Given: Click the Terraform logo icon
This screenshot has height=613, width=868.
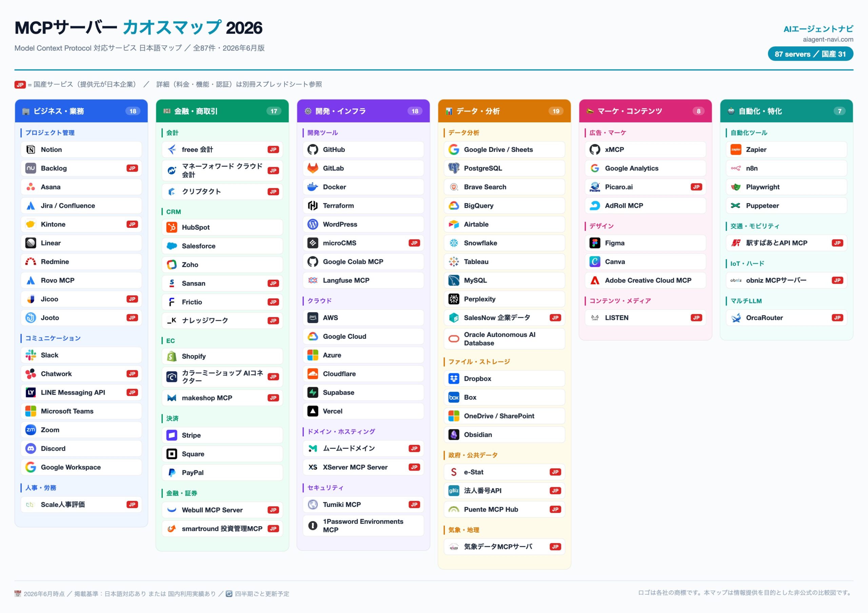Looking at the screenshot, I should point(313,205).
